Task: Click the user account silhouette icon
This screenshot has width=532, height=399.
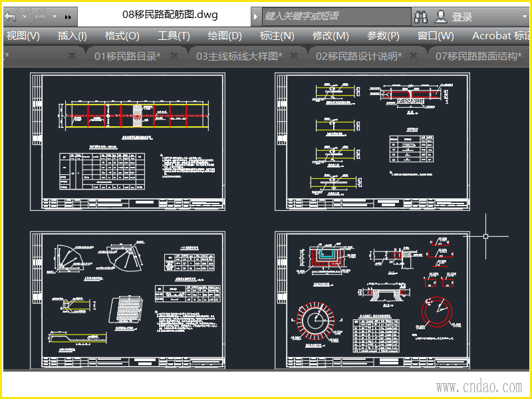Action: point(440,16)
